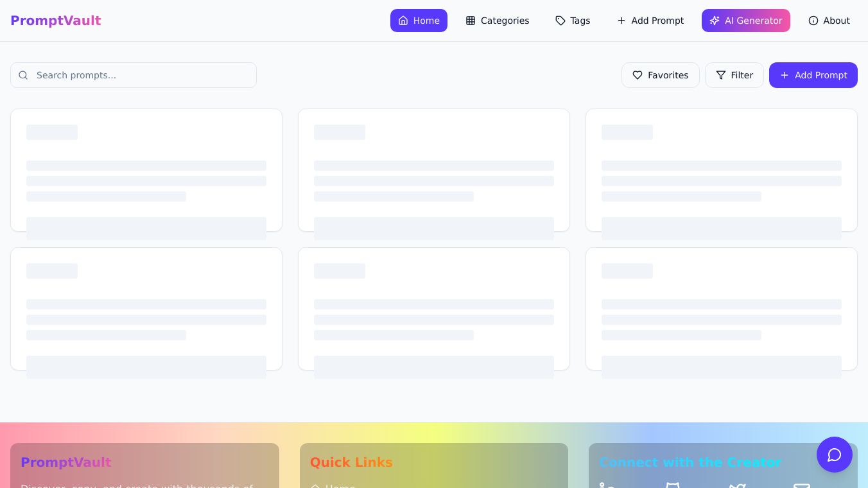Open the Tags page from the navbar
Screen dimensions: 868x488
click(x=573, y=21)
